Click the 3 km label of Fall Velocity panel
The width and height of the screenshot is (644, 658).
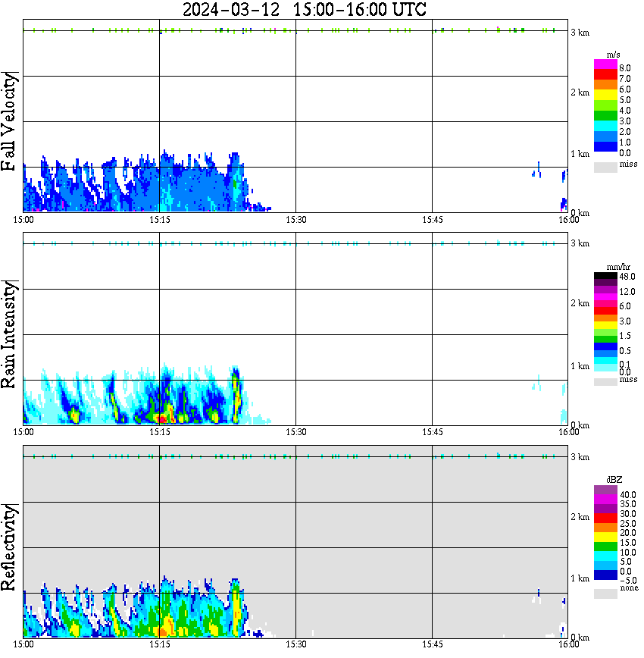tap(580, 33)
